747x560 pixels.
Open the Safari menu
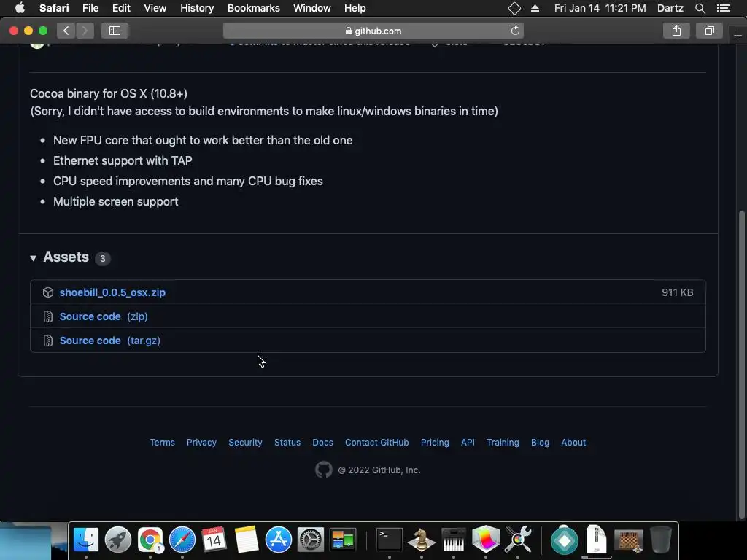[x=54, y=8]
